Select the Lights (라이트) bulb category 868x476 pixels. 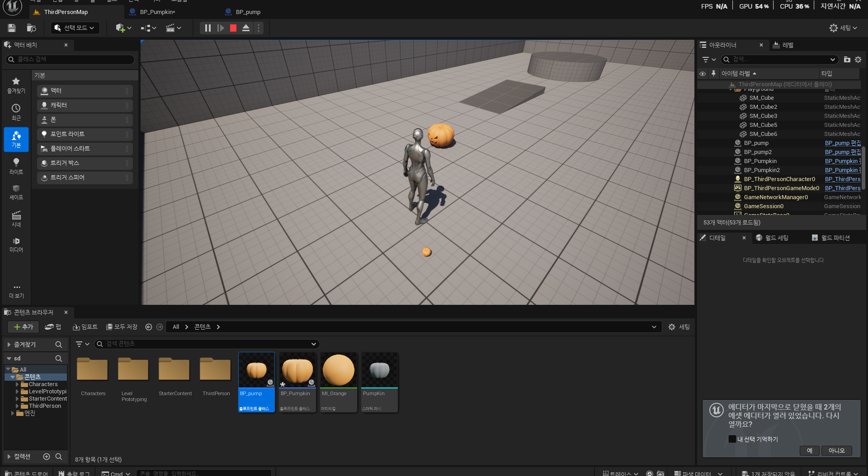coord(16,166)
